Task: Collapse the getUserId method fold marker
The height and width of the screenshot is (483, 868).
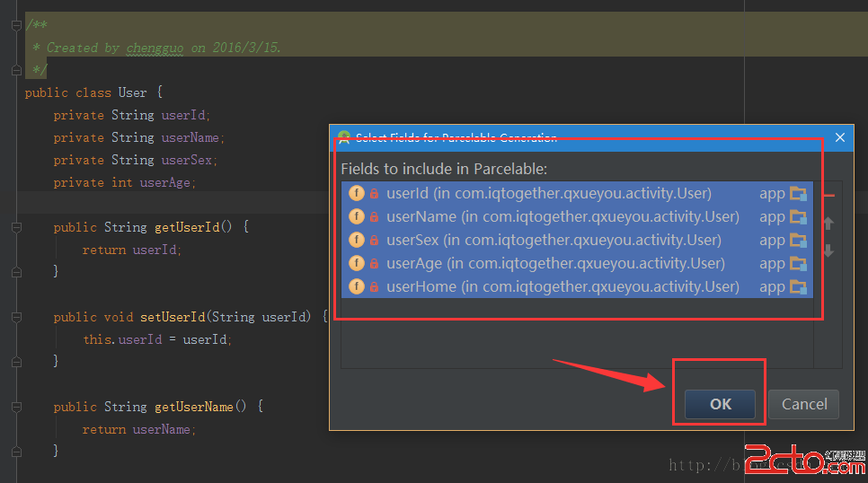Action: 16,227
